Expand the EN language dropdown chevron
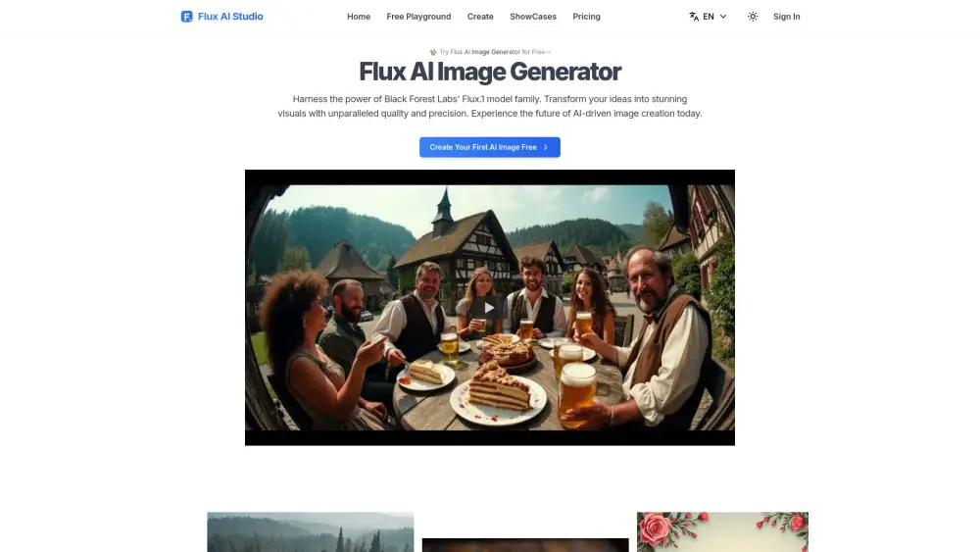Viewport: 980px width, 552px height. tap(723, 17)
